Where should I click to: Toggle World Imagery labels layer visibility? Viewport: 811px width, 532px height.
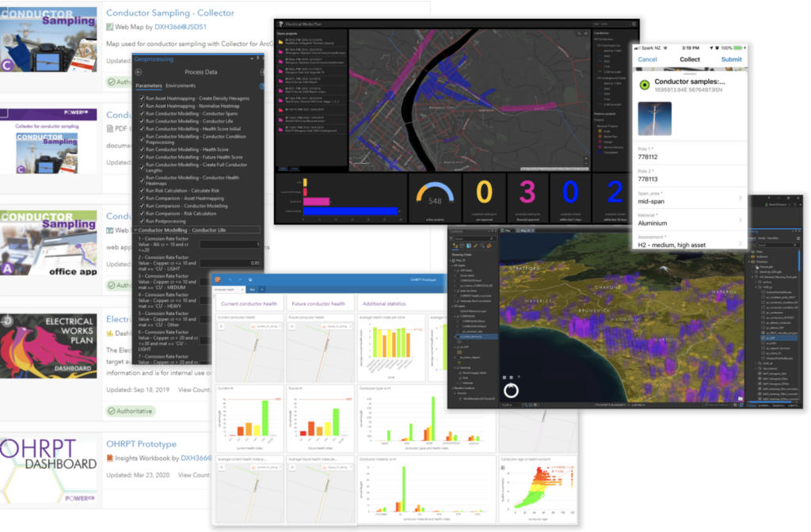(459, 373)
